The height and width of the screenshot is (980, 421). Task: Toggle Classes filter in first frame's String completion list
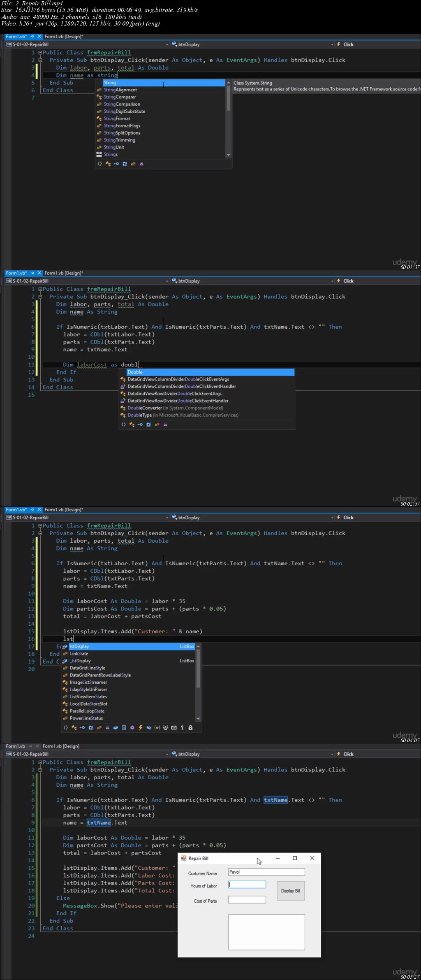(x=108, y=164)
